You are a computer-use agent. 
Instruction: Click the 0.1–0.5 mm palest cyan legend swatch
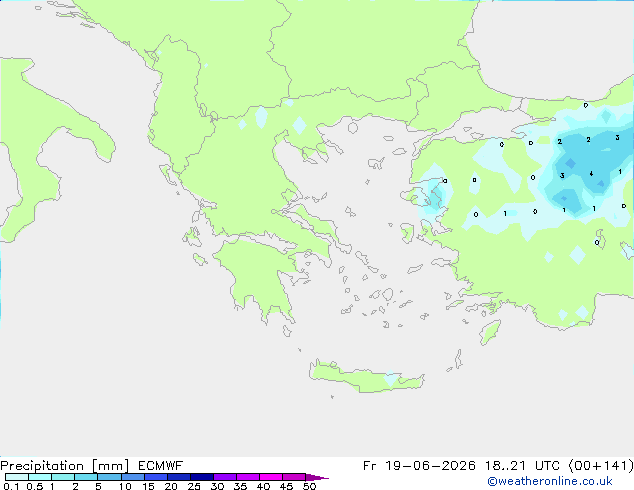17,477
